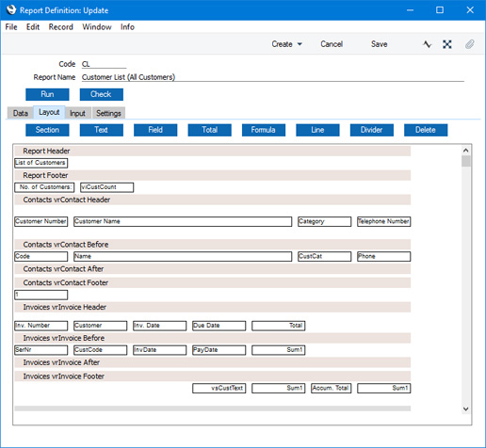Image resolution: width=486 pixels, height=448 pixels.
Task: Save the report definition
Action: coord(379,44)
